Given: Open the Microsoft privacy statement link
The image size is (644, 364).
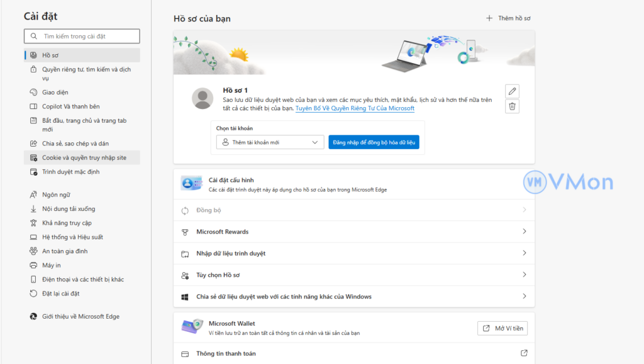Looking at the screenshot, I should coord(355,108).
